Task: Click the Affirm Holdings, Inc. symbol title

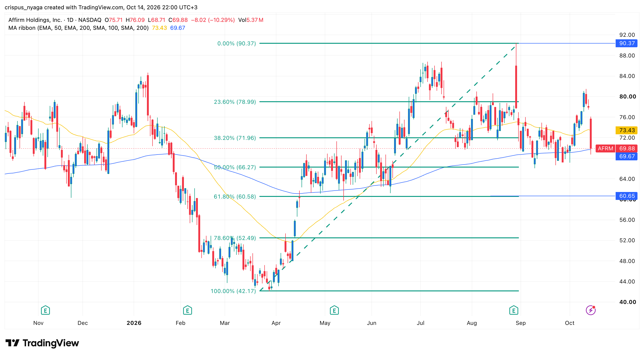Action: (35, 20)
